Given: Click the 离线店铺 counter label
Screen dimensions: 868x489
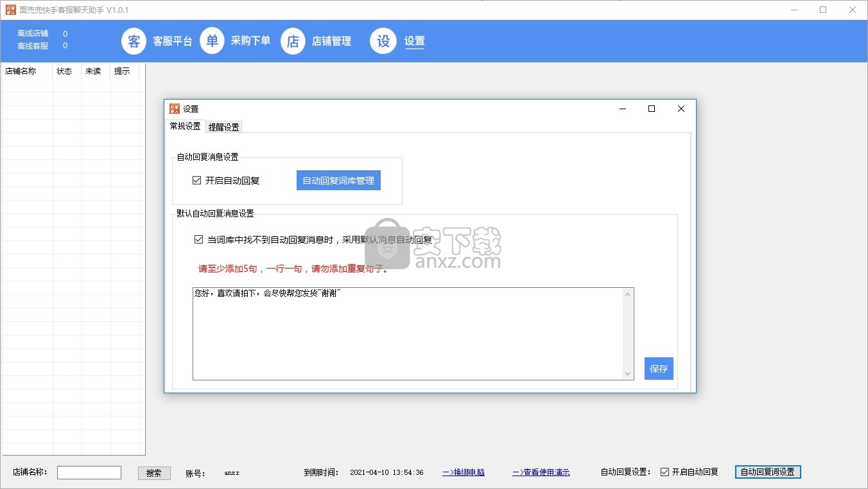Looking at the screenshot, I should coord(33,33).
